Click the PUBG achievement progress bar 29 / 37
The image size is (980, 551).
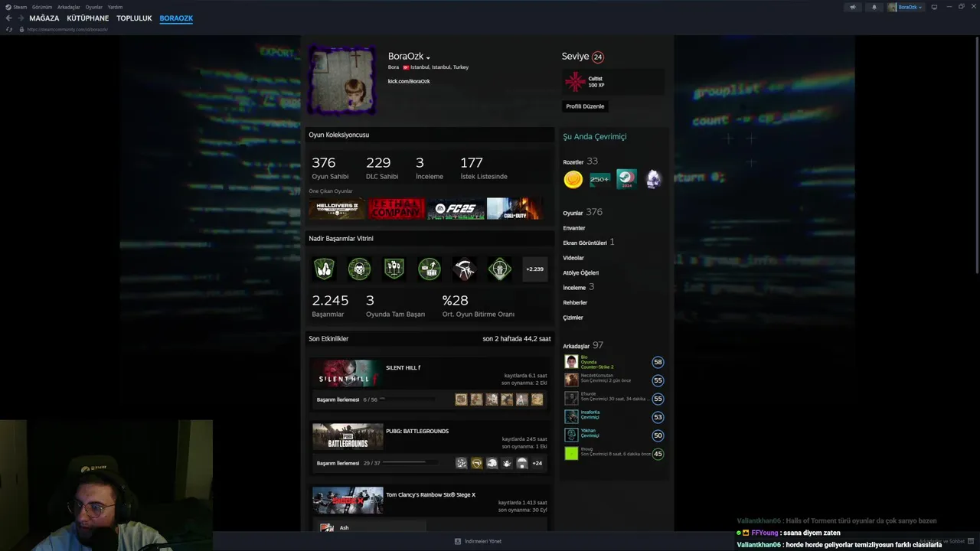tap(409, 463)
